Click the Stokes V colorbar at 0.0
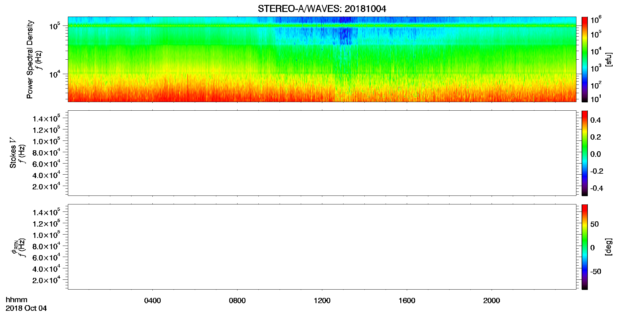This screenshot has height=332, width=644. (x=584, y=154)
